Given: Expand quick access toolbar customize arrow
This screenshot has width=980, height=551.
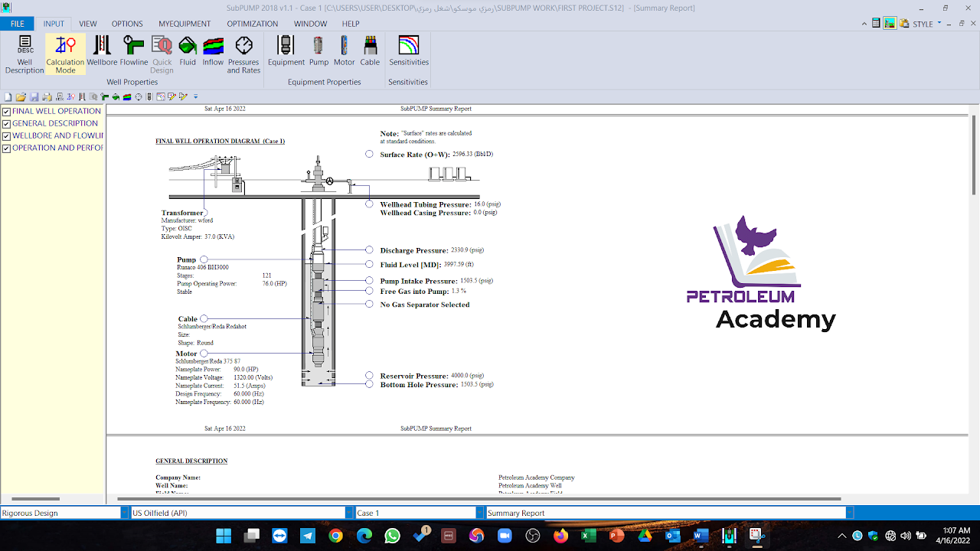Looking at the screenshot, I should 195,97.
